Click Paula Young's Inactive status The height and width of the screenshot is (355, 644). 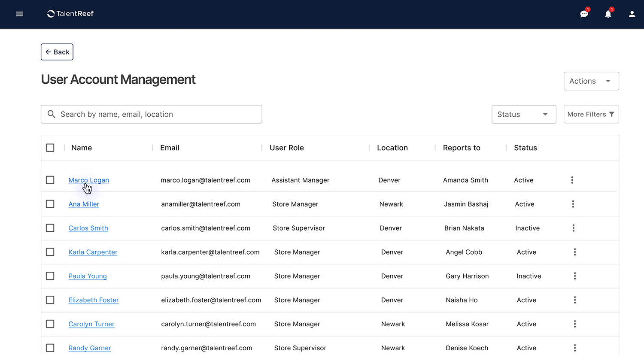529,276
